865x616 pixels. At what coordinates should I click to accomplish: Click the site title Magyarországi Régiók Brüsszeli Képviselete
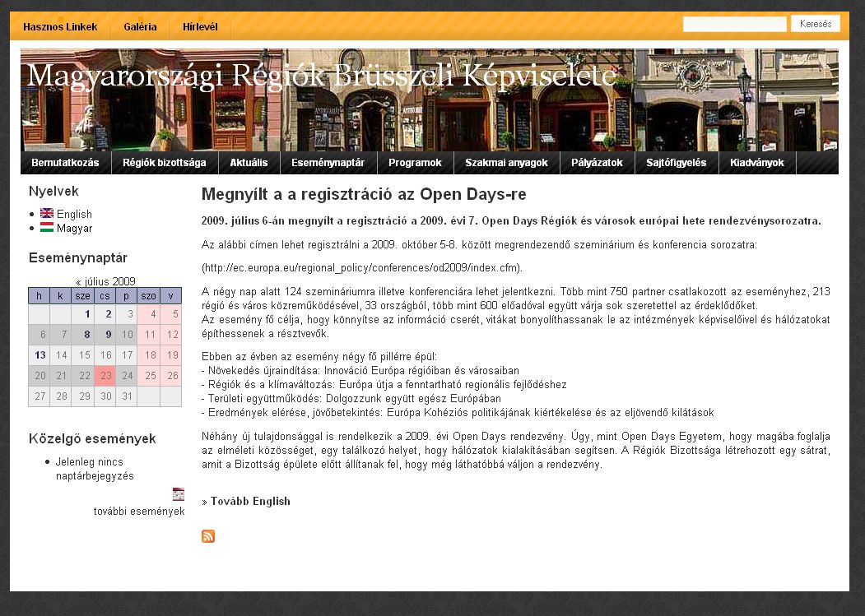click(x=322, y=76)
